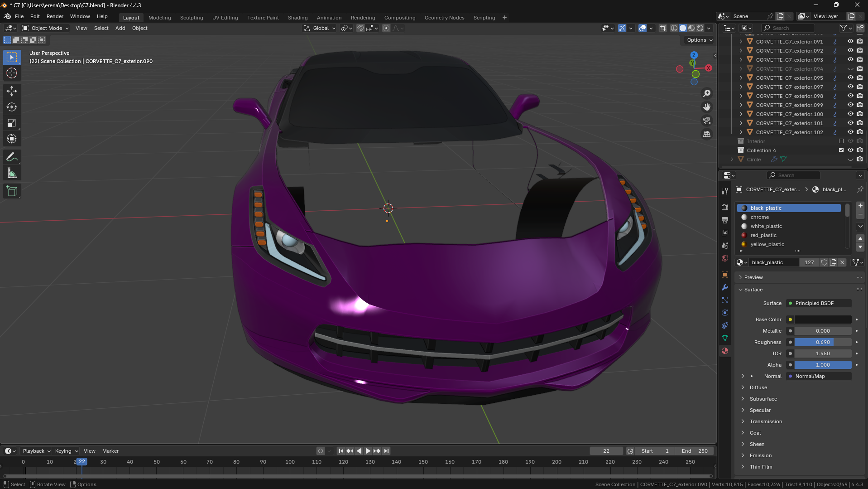Click the Normal/Map input button
The height and width of the screenshot is (489, 868).
pyautogui.click(x=819, y=376)
